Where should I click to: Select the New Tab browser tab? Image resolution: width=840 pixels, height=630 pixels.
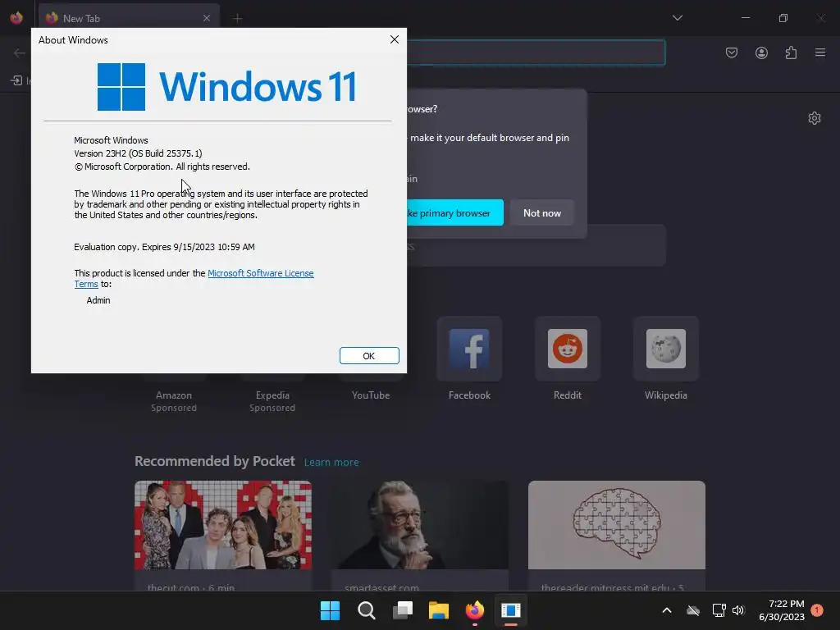pyautogui.click(x=129, y=18)
